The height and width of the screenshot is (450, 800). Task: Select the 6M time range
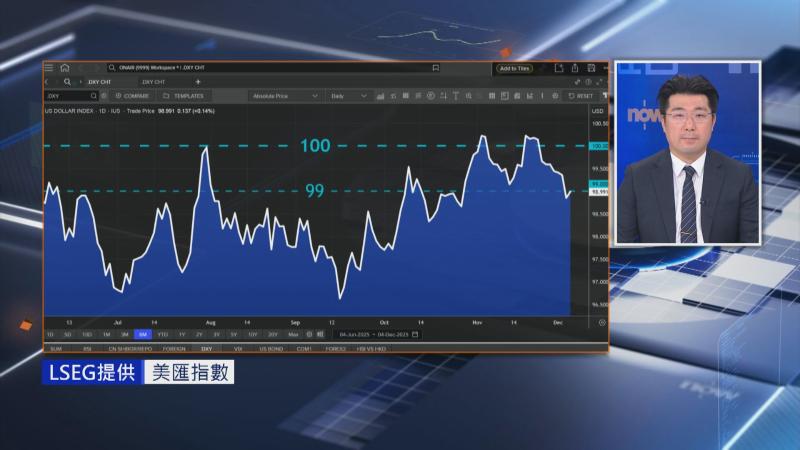pyautogui.click(x=143, y=334)
